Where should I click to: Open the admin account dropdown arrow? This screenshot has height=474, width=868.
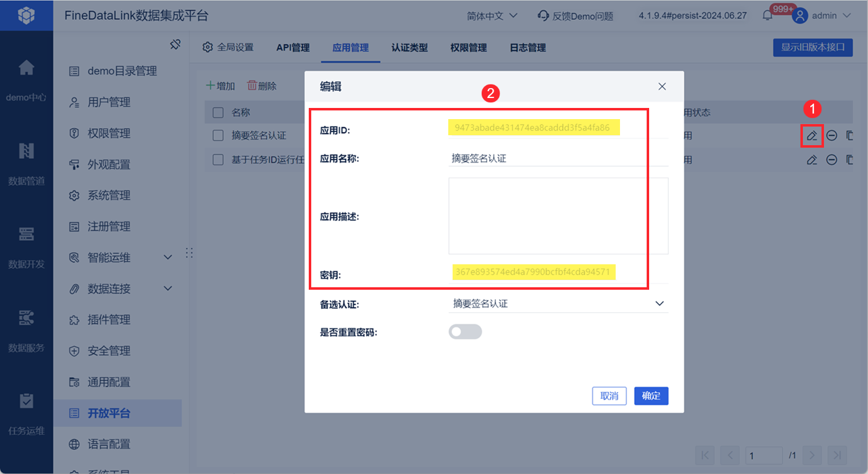click(848, 16)
